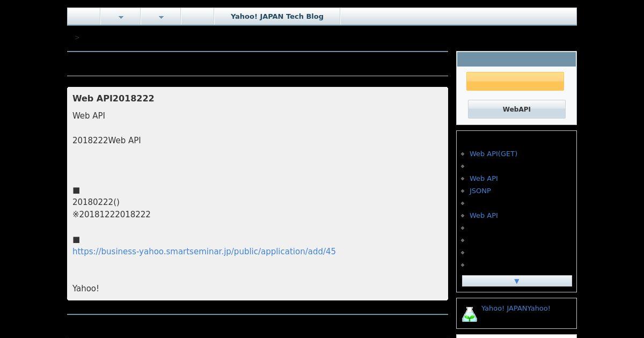The width and height of the screenshot is (644, 338).
Task: Click the text 20180222()
Action: (96, 202)
